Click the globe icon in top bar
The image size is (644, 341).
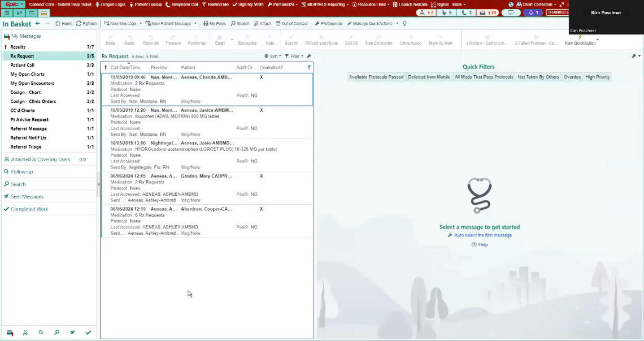click(511, 5)
